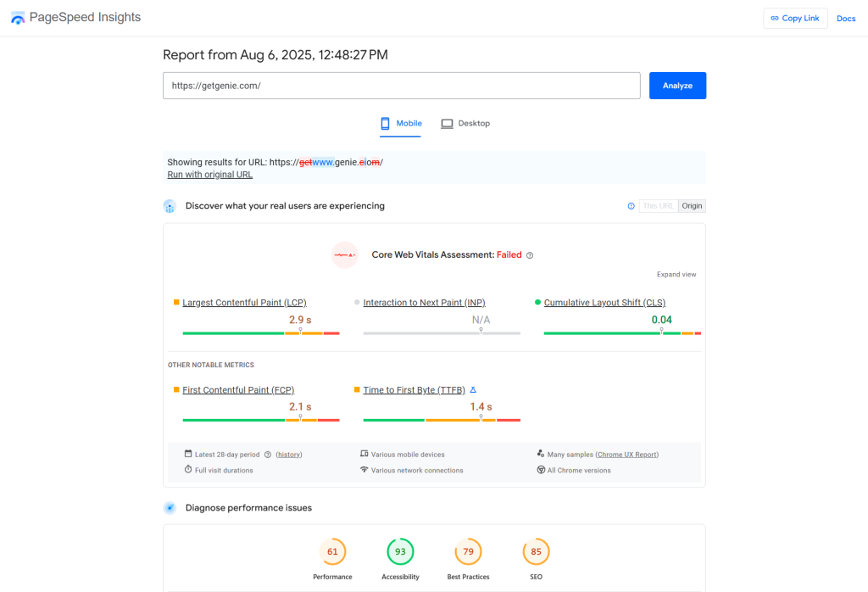Click the stopwatch icon for Full visit durations
The height and width of the screenshot is (592, 868).
point(188,470)
